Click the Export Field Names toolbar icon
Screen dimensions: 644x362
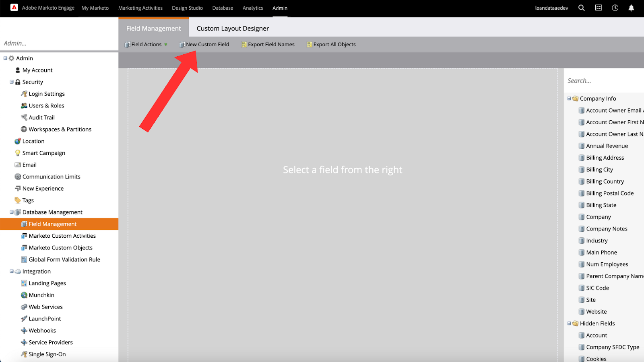pos(244,44)
